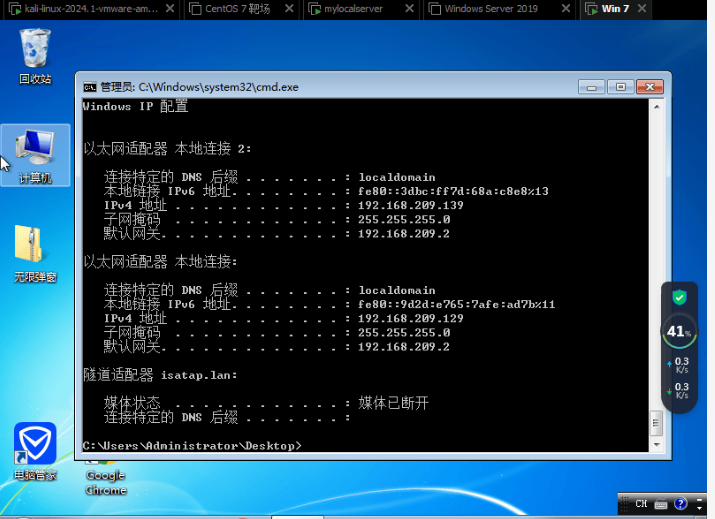Click the cmd.exe title bar system icon
The width and height of the screenshot is (715, 519).
pos(90,87)
